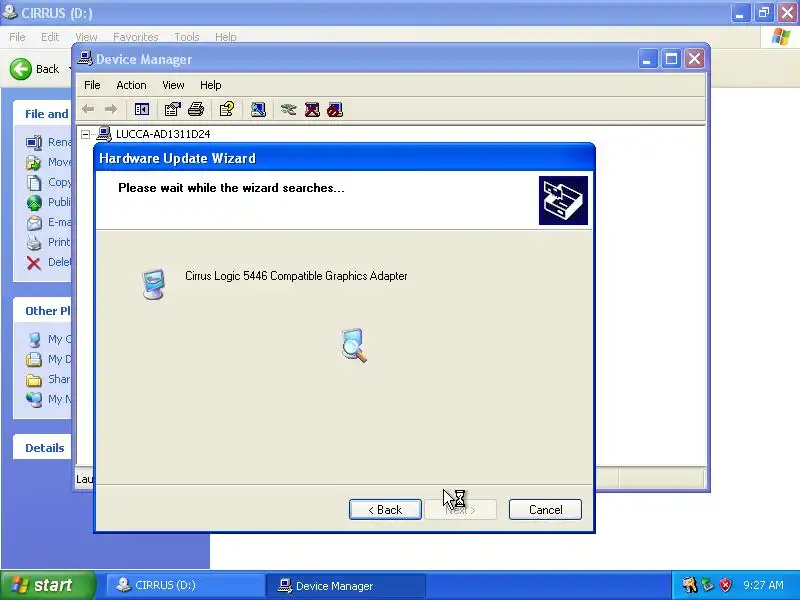Click the Back button in CIRRUS explorer window
This screenshot has width=800, height=600.
(35, 69)
